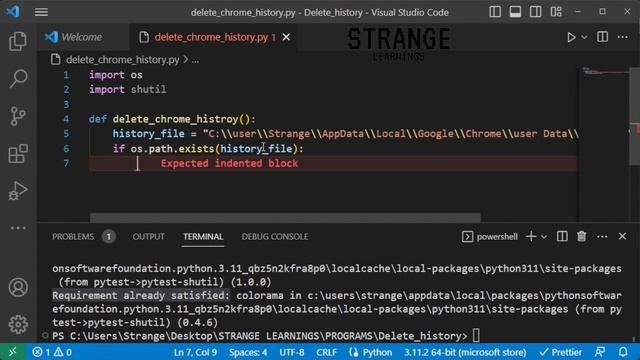This screenshot has width=640, height=360.
Task: Click Ln 7, Col 9 in status bar
Action: click(195, 352)
